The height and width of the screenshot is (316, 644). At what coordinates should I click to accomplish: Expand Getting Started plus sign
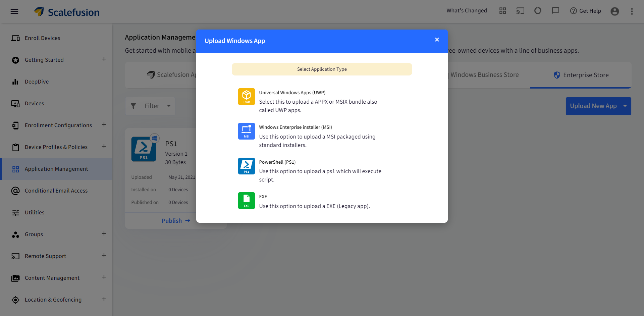click(104, 59)
